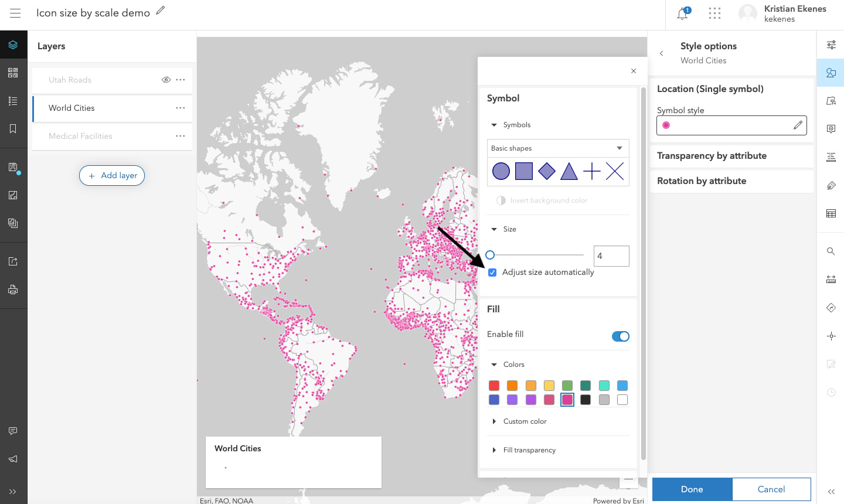The image size is (844, 504).
Task: Uncheck Adjust size automatically checkbox
Action: [x=492, y=273]
